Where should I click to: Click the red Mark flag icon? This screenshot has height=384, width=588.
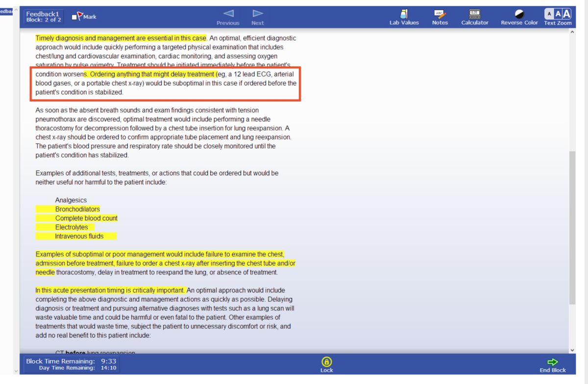(x=80, y=16)
